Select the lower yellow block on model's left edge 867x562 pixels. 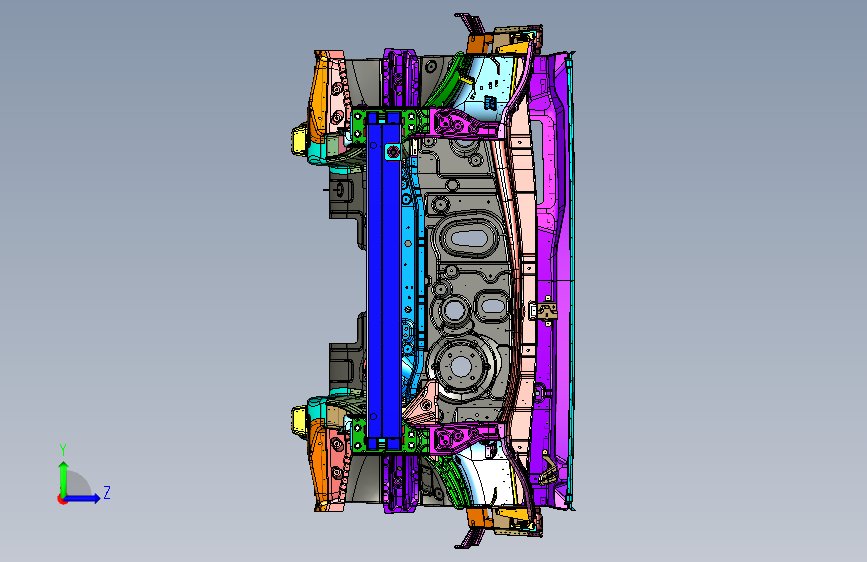(x=299, y=420)
